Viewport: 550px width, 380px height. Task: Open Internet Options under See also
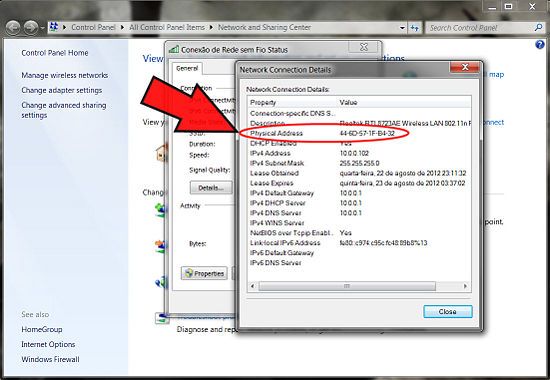48,345
